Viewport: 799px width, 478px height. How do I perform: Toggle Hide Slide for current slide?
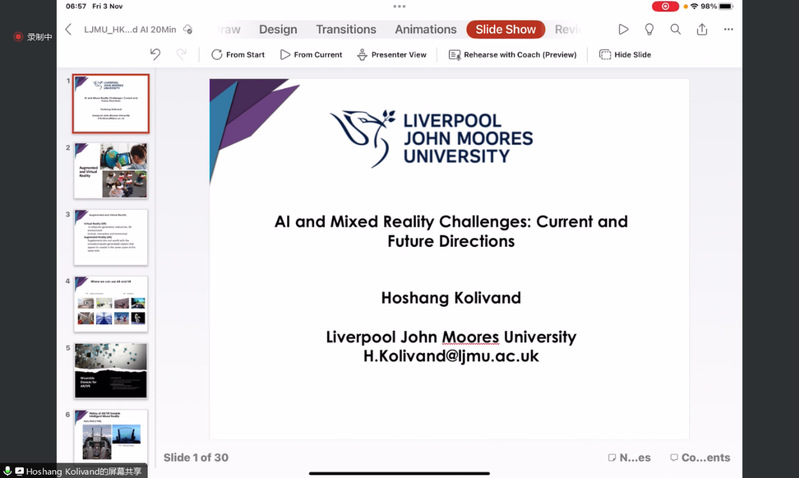(625, 55)
